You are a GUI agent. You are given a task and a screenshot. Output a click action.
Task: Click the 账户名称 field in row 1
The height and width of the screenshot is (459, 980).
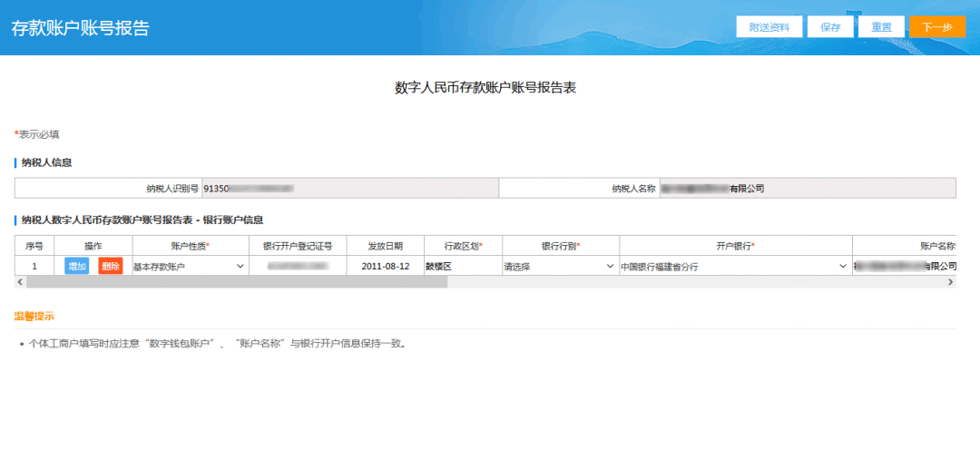pos(905,267)
